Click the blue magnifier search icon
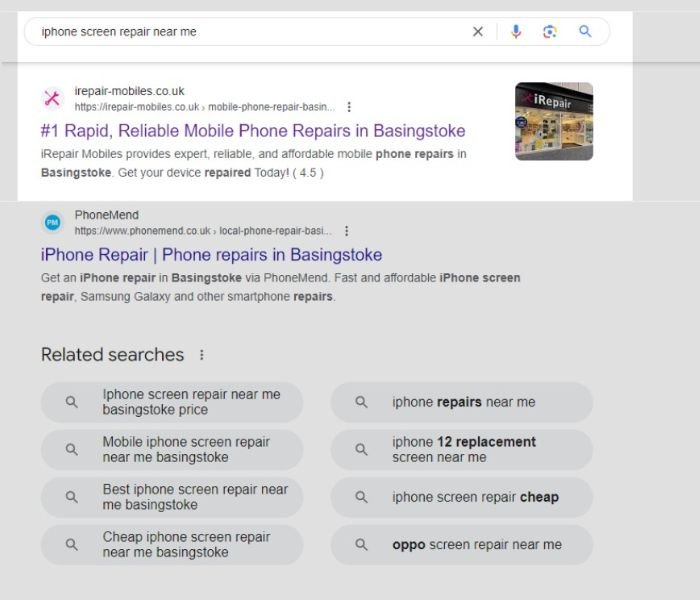 tap(585, 32)
